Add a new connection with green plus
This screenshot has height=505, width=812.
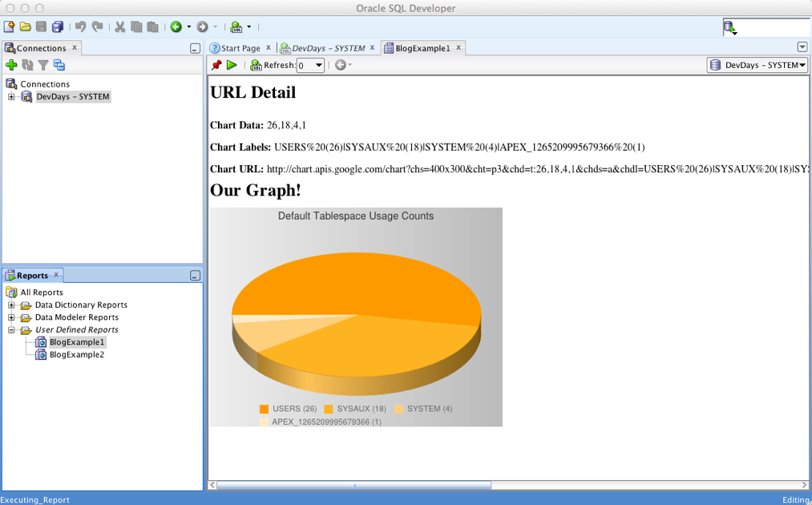point(11,66)
